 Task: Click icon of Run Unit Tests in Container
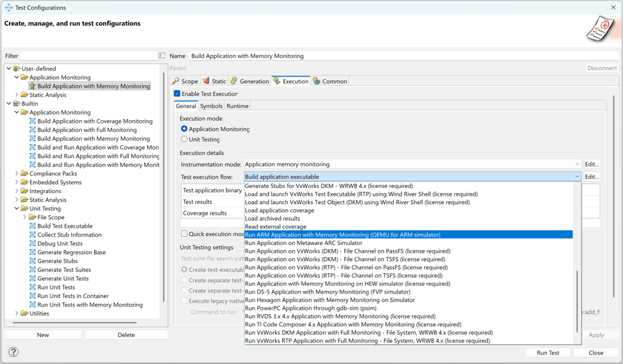(x=33, y=296)
